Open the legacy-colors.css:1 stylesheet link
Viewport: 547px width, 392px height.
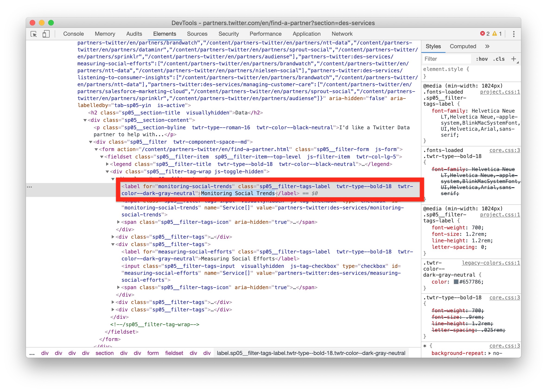[491, 263]
